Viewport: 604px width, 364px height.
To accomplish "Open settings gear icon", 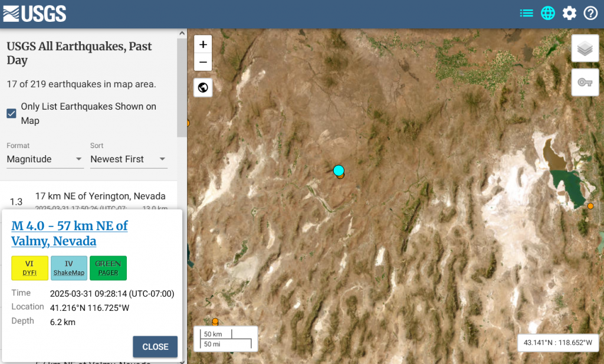I will (x=569, y=14).
